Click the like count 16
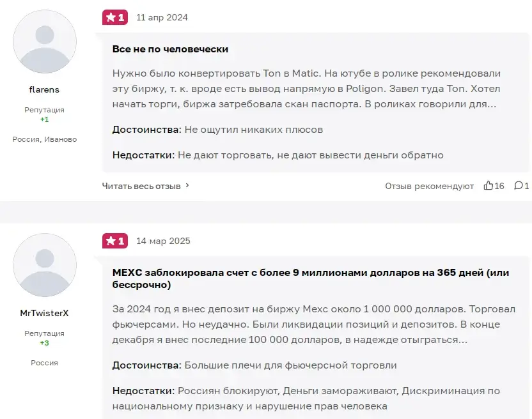Screen dimensions: 532x419 (x=499, y=186)
